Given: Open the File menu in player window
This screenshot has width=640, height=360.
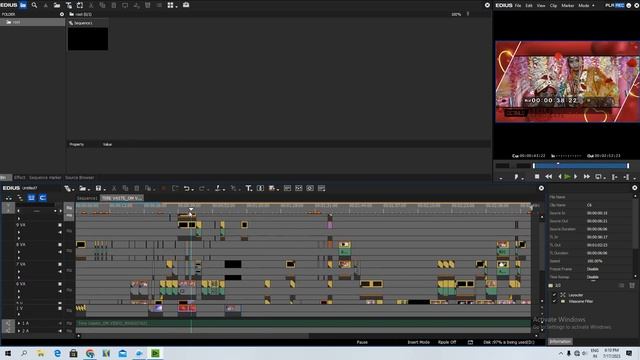Looking at the screenshot, I should point(518,5).
